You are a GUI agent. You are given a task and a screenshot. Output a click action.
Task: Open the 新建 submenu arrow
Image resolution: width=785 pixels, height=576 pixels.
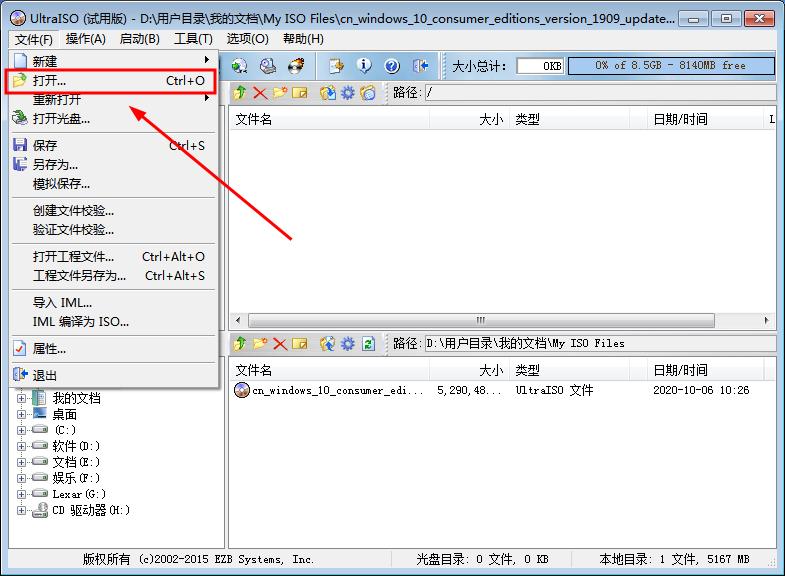(x=207, y=60)
